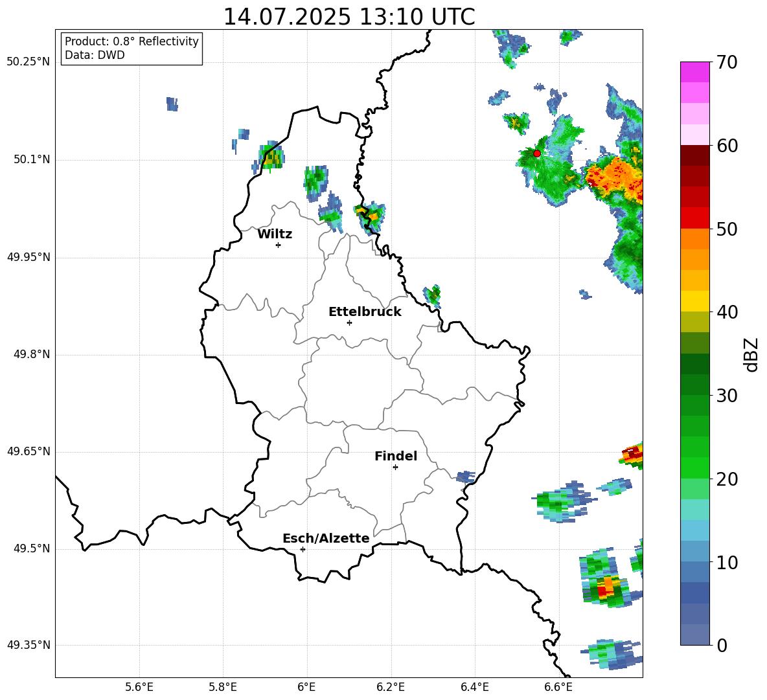The image size is (767, 700).
Task: Click the colorbar label 10
Action: point(727,562)
